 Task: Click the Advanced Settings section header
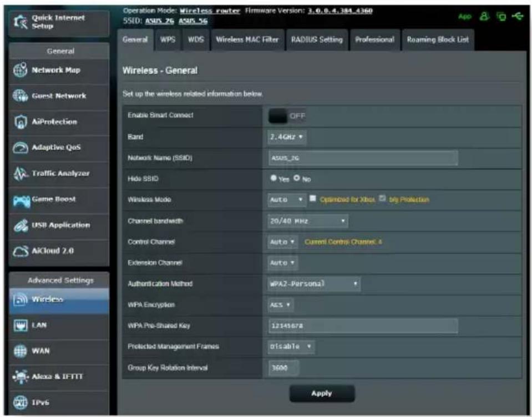[x=60, y=280]
